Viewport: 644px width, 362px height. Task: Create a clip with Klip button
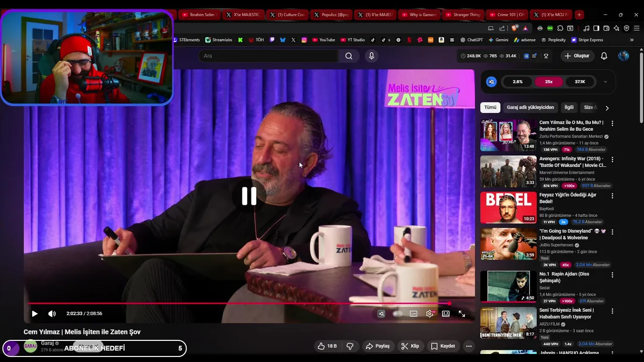pos(410,346)
